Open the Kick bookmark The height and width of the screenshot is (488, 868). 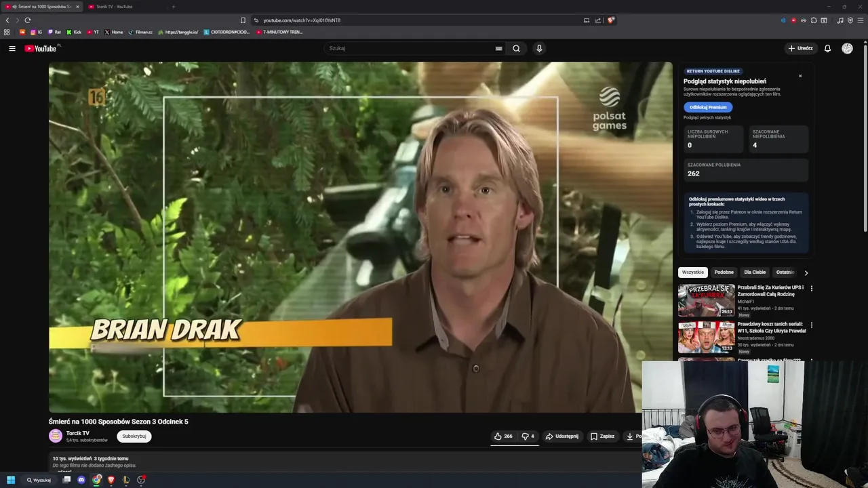(74, 32)
